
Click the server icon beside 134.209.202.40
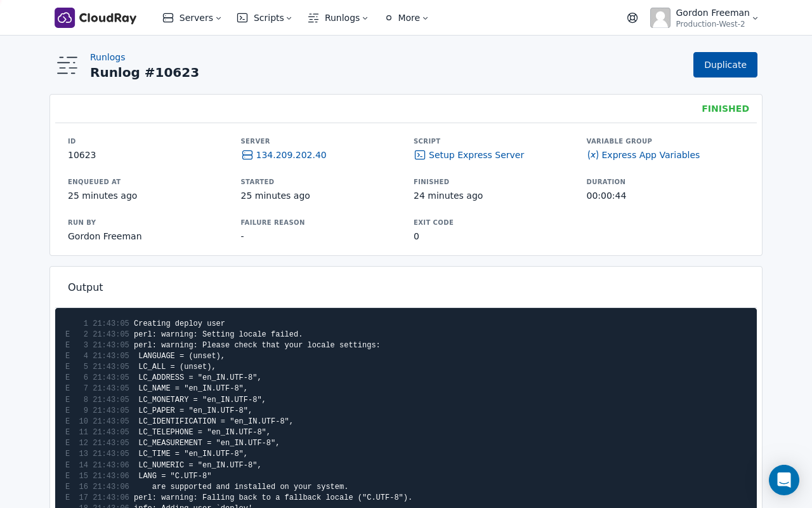pos(246,155)
